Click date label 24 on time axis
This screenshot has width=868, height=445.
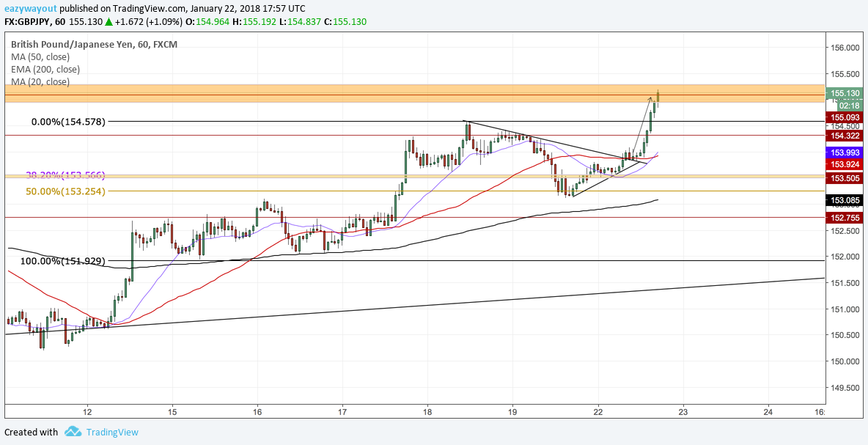coord(768,412)
